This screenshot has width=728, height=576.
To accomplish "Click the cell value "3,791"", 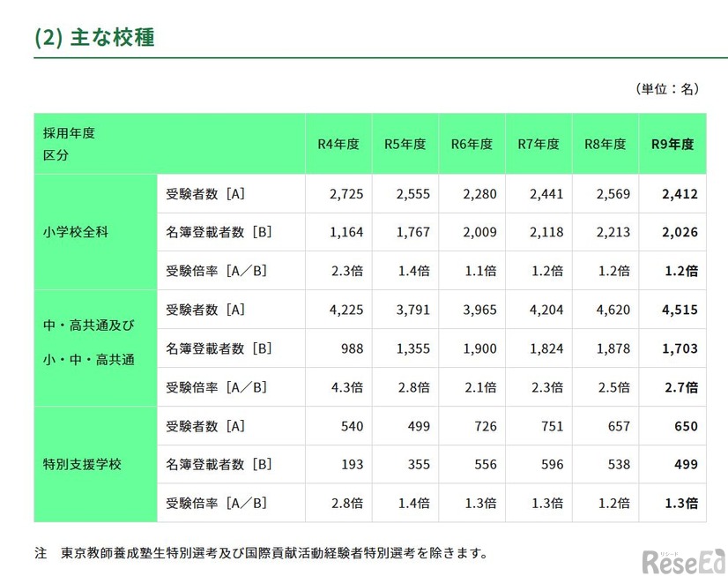I will tap(413, 310).
